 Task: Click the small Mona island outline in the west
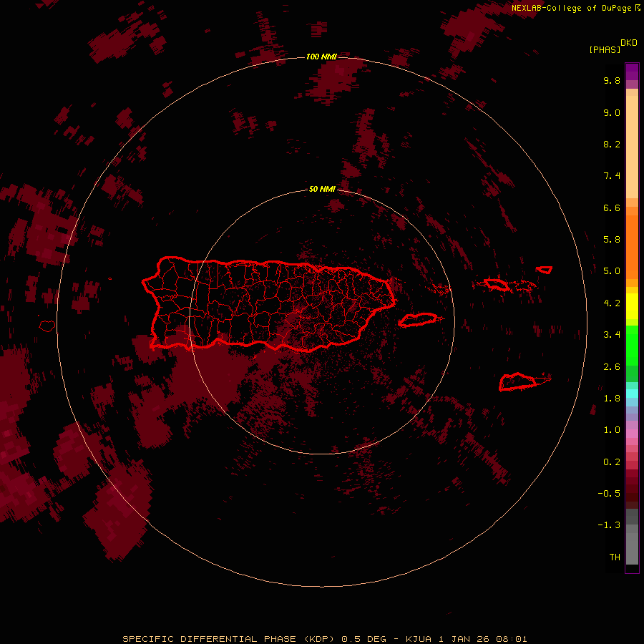(x=47, y=326)
